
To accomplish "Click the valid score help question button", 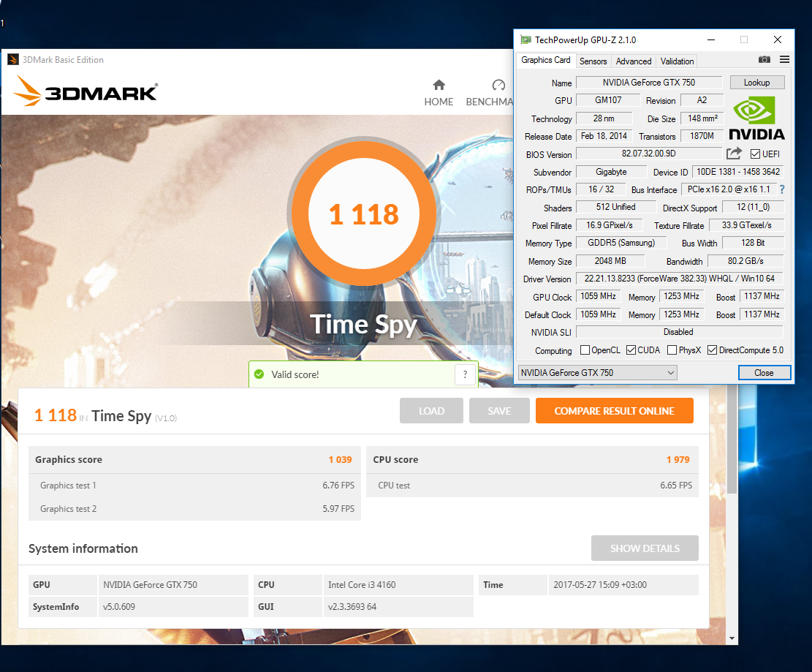I will (x=465, y=374).
